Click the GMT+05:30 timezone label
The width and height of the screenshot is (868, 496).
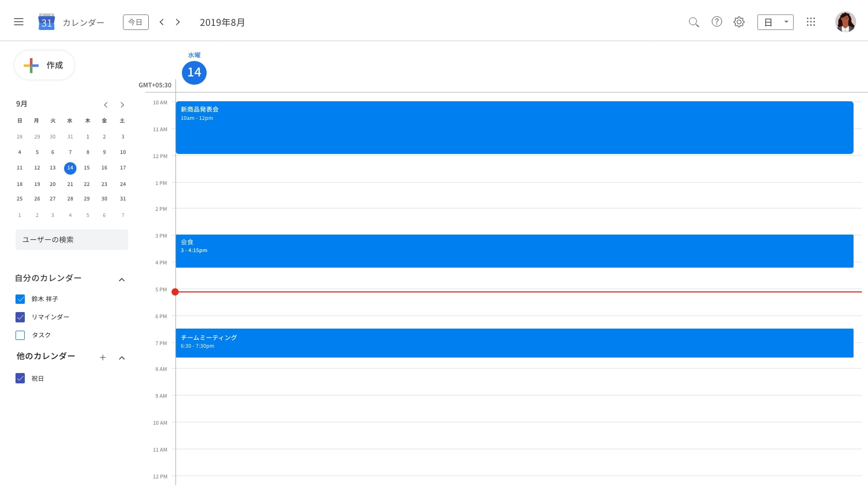tap(155, 85)
